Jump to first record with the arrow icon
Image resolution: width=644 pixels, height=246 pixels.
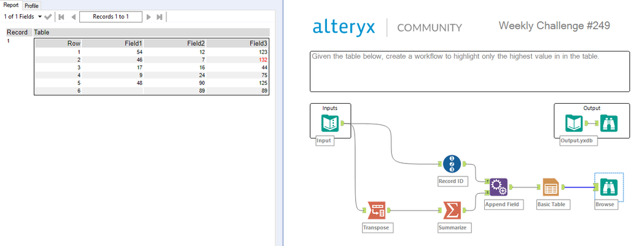[61, 17]
